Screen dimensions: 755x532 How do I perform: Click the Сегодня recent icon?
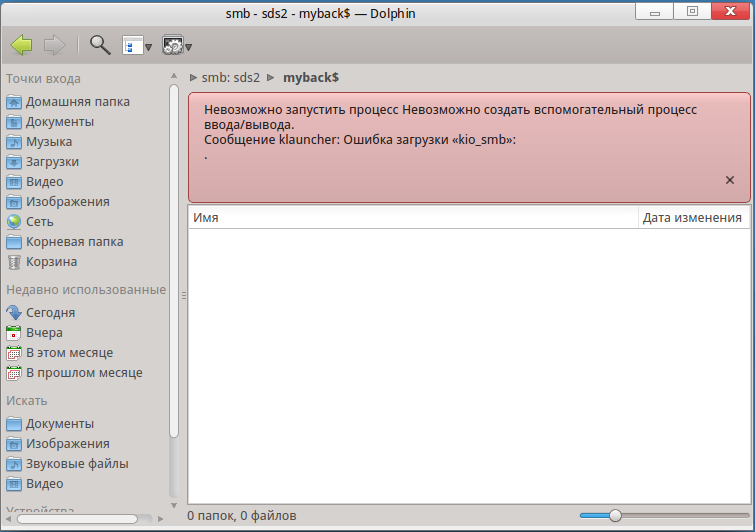pos(14,313)
